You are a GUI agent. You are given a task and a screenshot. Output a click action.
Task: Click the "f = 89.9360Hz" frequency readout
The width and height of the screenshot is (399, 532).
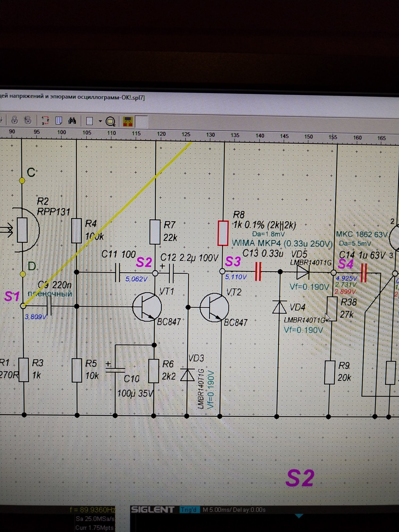93,510
